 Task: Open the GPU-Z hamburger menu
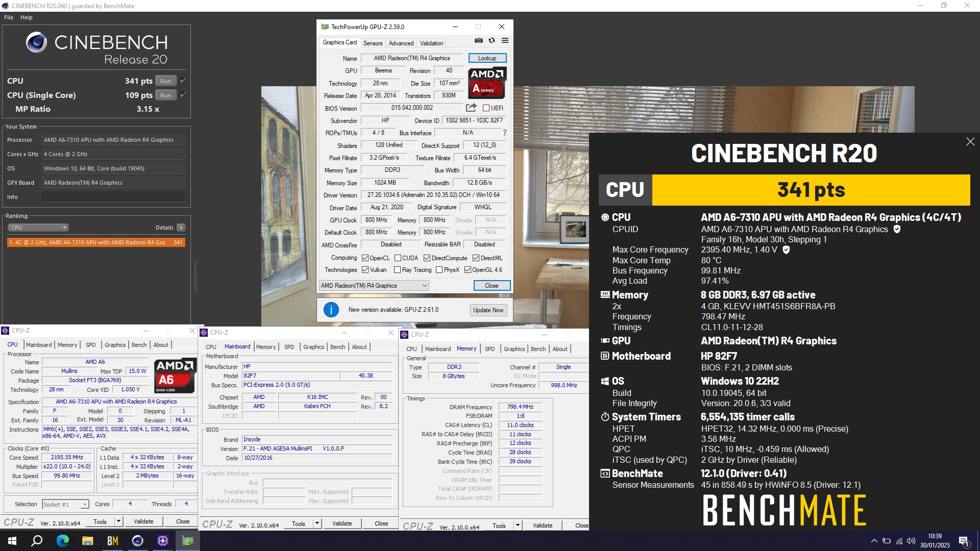tap(505, 40)
